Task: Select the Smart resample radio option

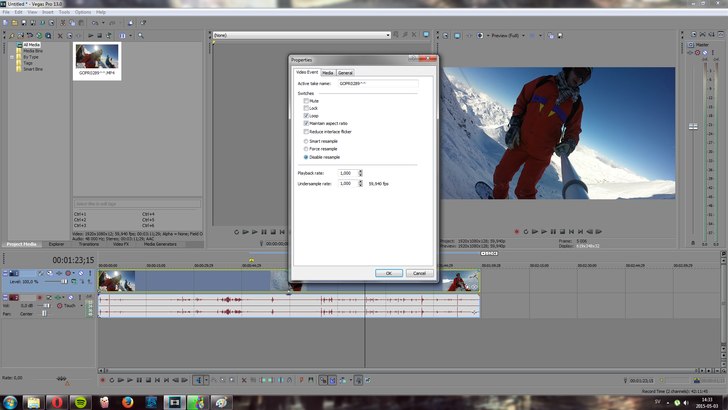Action: coord(306,141)
